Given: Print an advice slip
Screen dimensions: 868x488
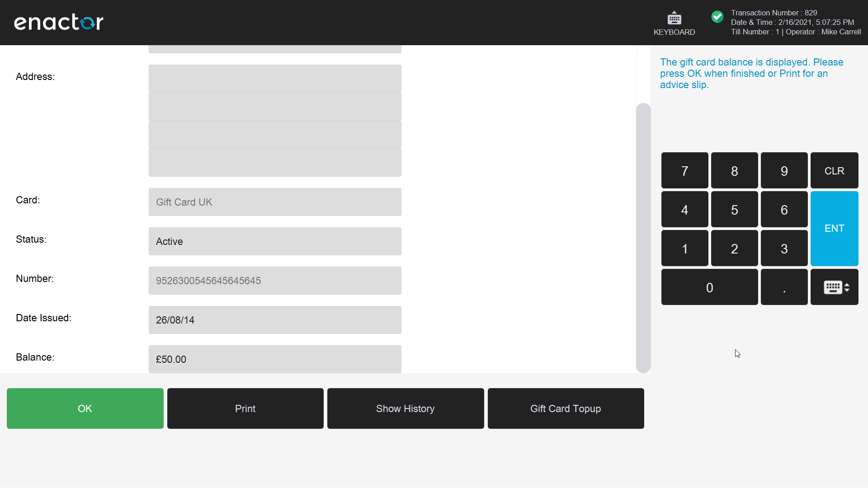Looking at the screenshot, I should click(245, 408).
